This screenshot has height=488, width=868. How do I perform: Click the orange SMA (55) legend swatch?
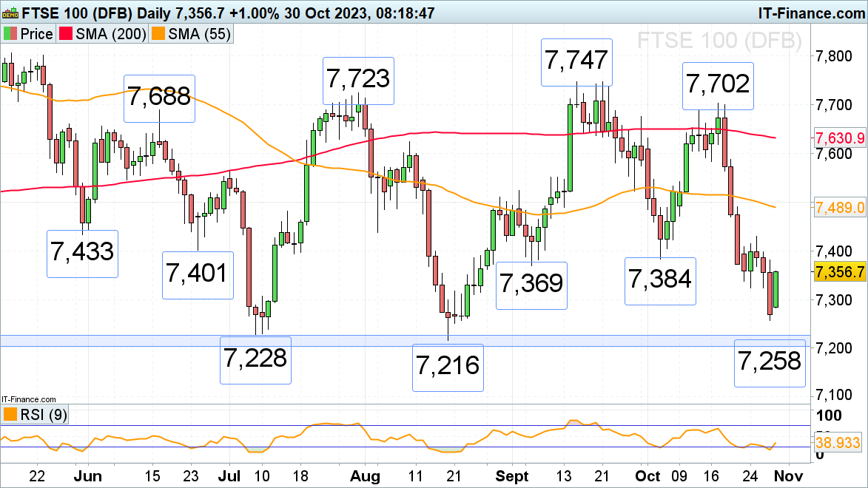point(158,34)
